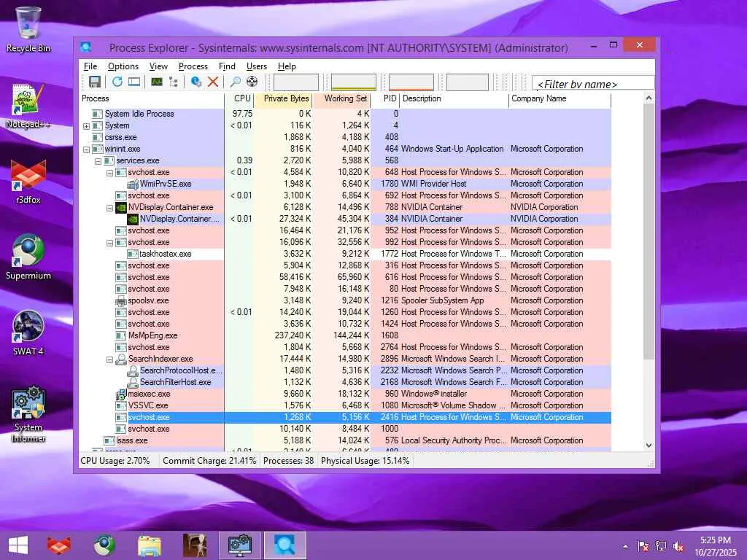Collapse the SearchIndexer.exe tree node
Image resolution: width=747 pixels, height=560 pixels.
coord(109,359)
